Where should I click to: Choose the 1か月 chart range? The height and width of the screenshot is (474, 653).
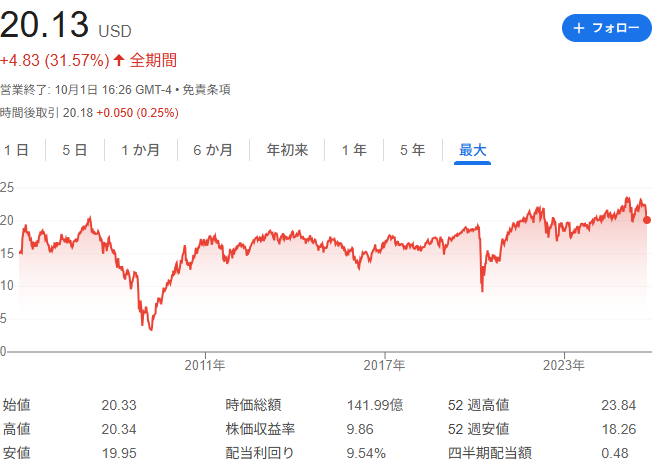[140, 150]
